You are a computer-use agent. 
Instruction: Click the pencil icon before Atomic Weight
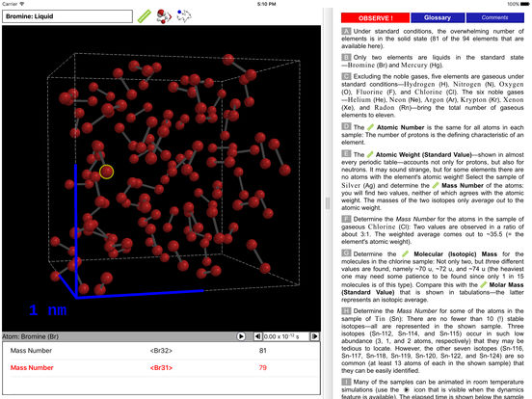[x=370, y=154]
